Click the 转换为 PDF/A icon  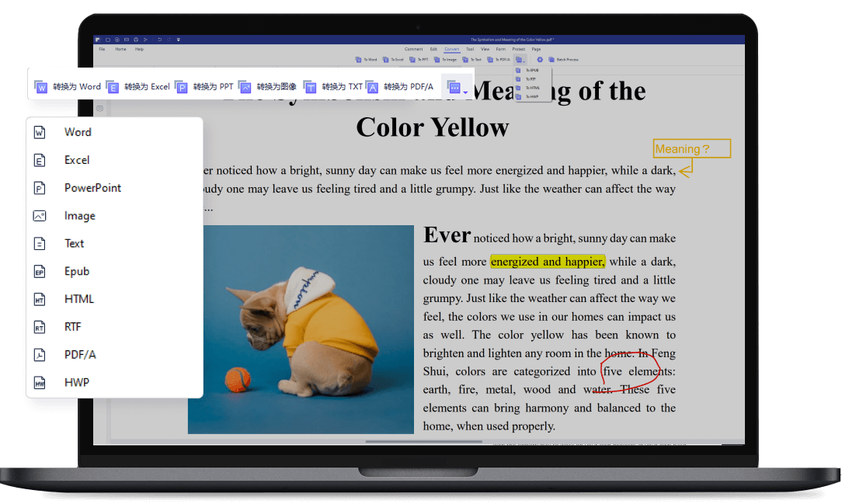(372, 87)
